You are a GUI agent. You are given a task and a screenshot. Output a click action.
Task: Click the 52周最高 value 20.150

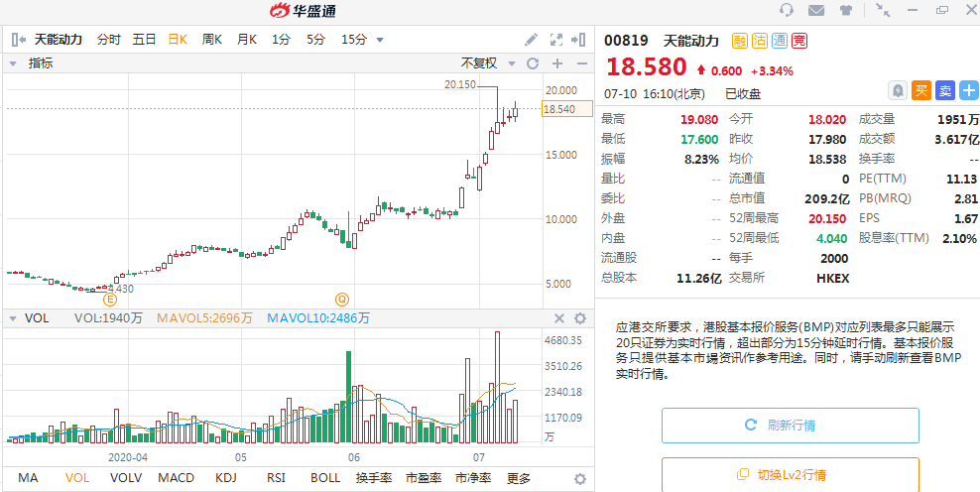coord(825,219)
